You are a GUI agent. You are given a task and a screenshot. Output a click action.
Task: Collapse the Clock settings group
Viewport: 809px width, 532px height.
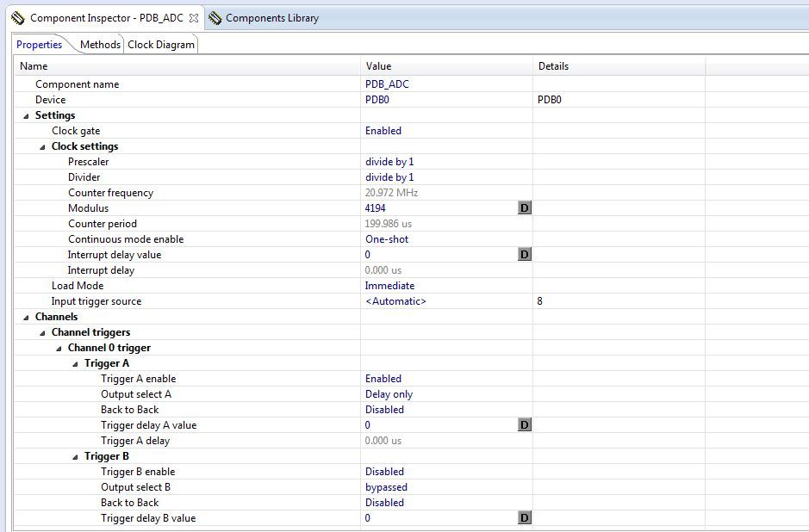[x=43, y=147]
